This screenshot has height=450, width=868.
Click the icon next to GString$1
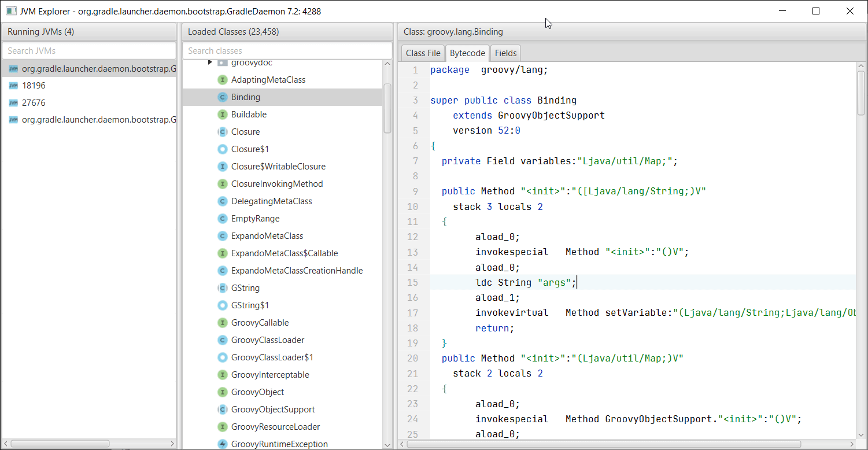pos(222,305)
